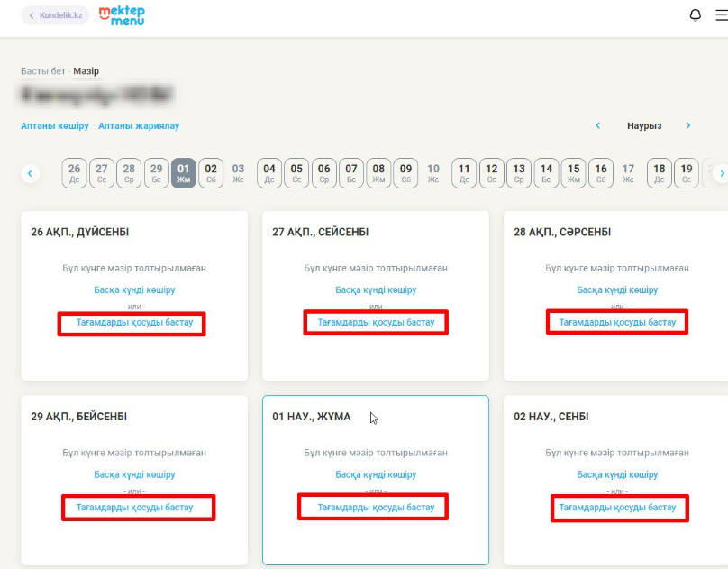Click the notification bell icon
728x569 pixels.
tap(695, 15)
